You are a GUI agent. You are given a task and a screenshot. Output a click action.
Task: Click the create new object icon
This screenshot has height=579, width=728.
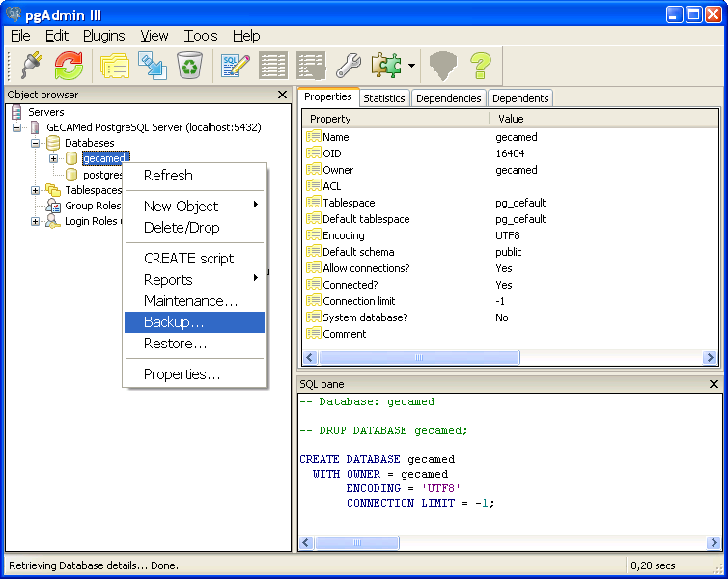pos(153,66)
